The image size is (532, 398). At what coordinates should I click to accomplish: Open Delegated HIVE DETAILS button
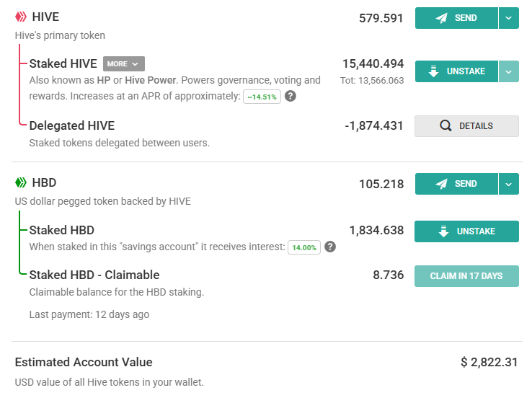(x=466, y=126)
